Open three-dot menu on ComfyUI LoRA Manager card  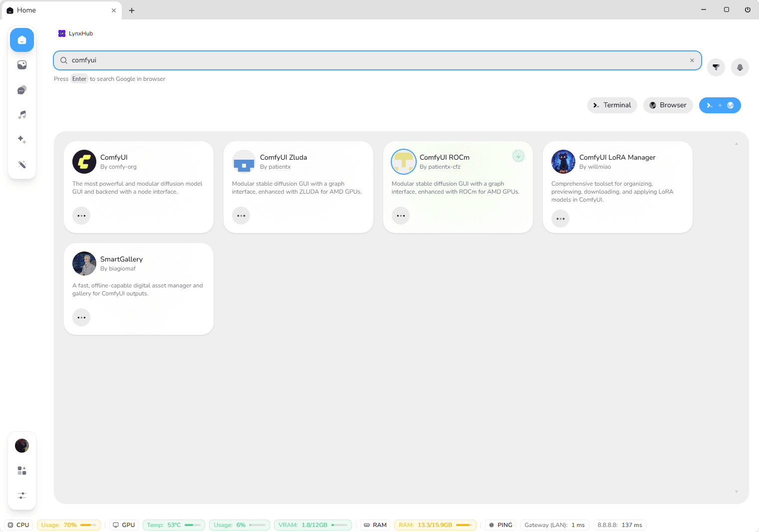tap(560, 219)
